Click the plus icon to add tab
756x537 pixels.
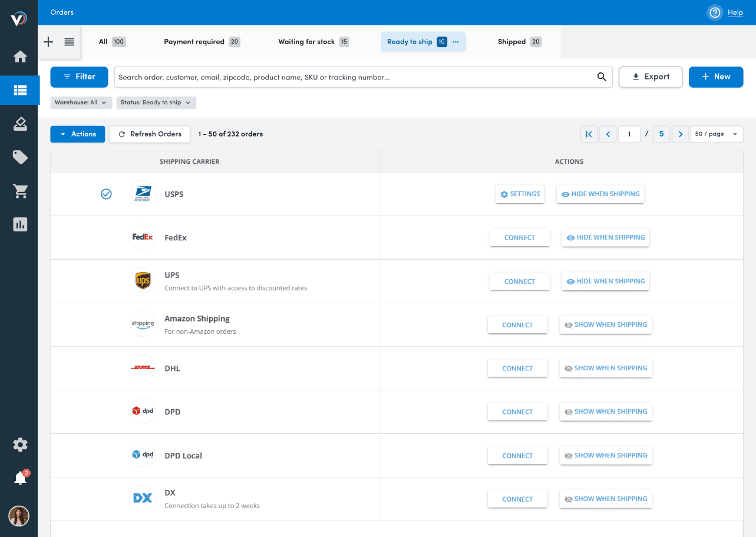point(49,42)
